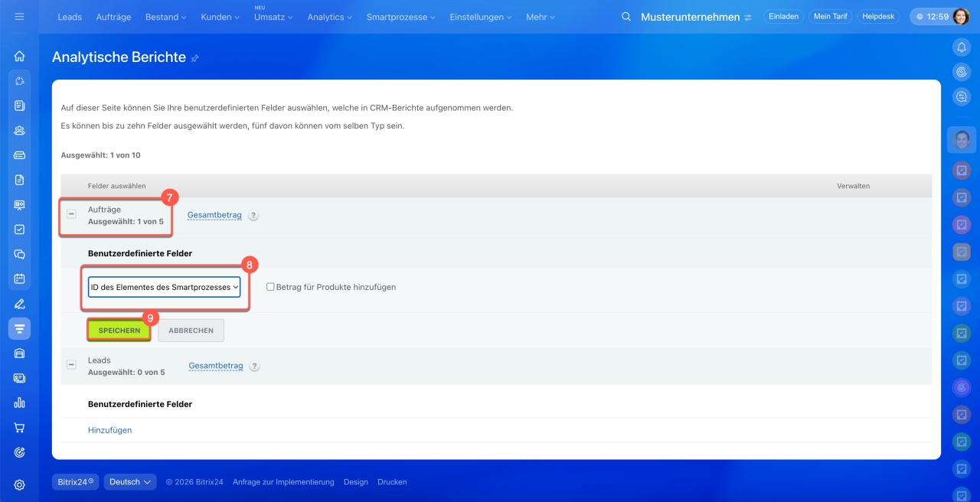The width and height of the screenshot is (980, 502).
Task: Open notifications bell icon on right panel
Action: [962, 47]
